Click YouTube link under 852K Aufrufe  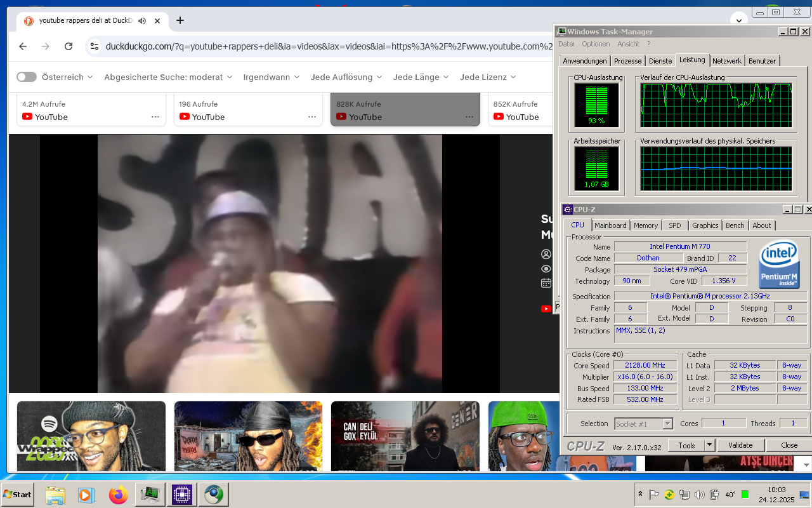tap(516, 117)
